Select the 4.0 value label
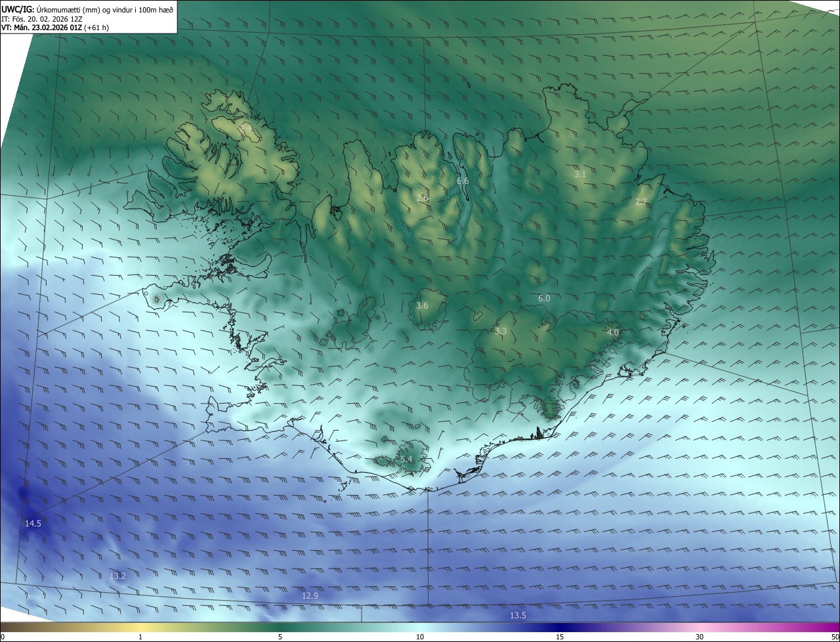The width and height of the screenshot is (840, 642). (612, 332)
